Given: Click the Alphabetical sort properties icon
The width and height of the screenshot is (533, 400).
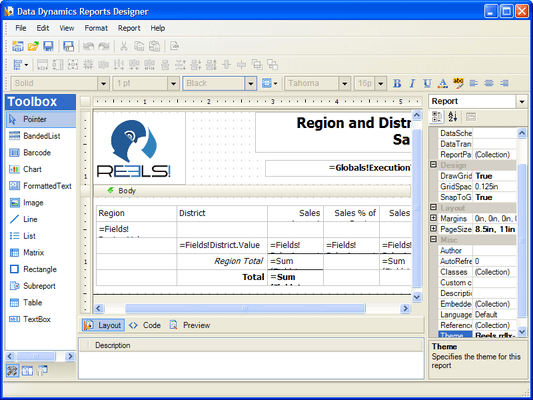Looking at the screenshot, I should coord(452,117).
